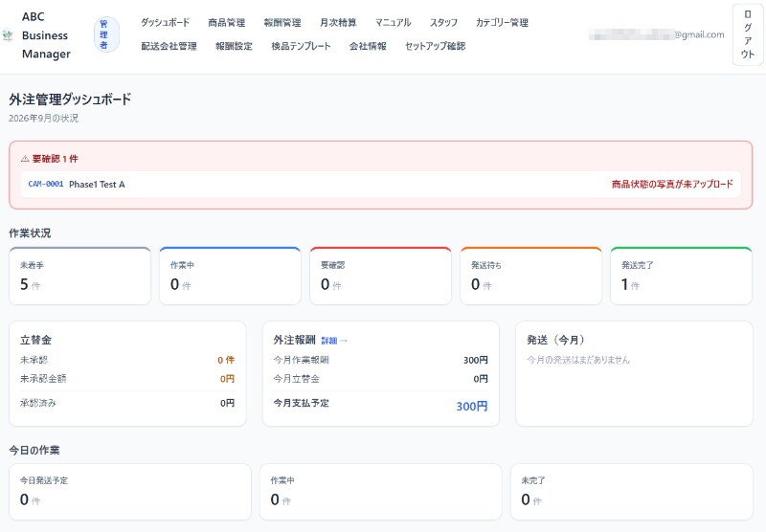
Task: Open カテゴリー管理 from the navigation
Action: [502, 22]
